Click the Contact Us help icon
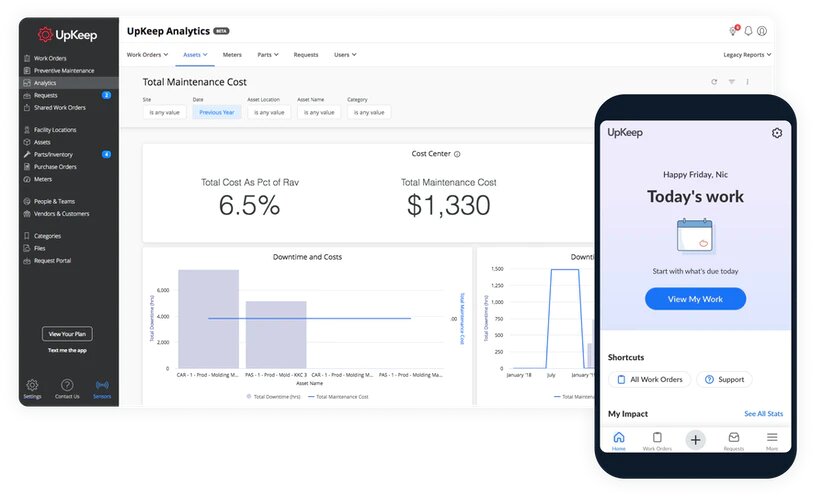 pyautogui.click(x=67, y=385)
